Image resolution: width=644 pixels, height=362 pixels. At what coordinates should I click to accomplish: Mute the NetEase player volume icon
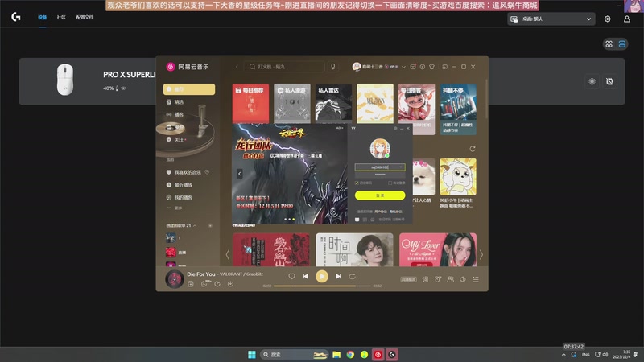click(462, 279)
